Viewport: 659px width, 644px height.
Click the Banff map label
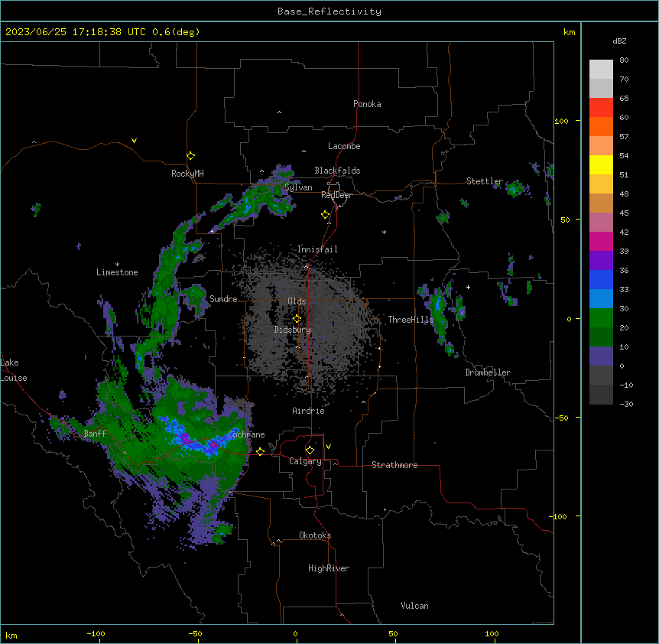95,434
